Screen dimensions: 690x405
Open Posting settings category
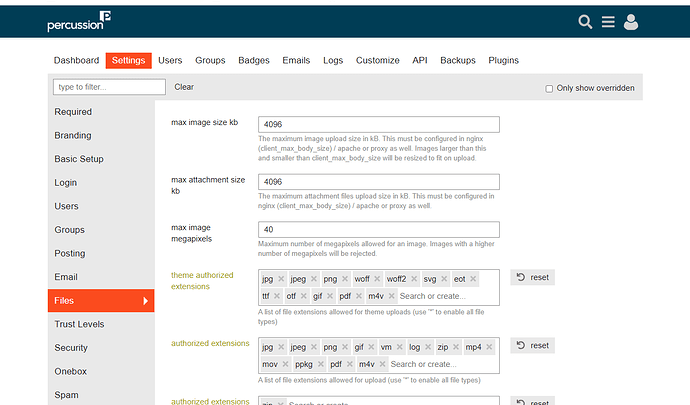coord(101,253)
